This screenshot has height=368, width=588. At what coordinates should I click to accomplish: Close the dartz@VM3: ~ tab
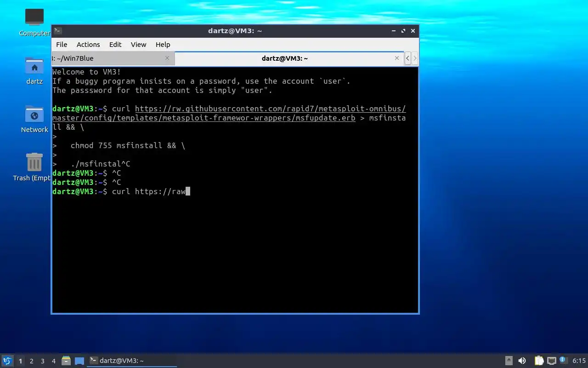click(x=397, y=58)
